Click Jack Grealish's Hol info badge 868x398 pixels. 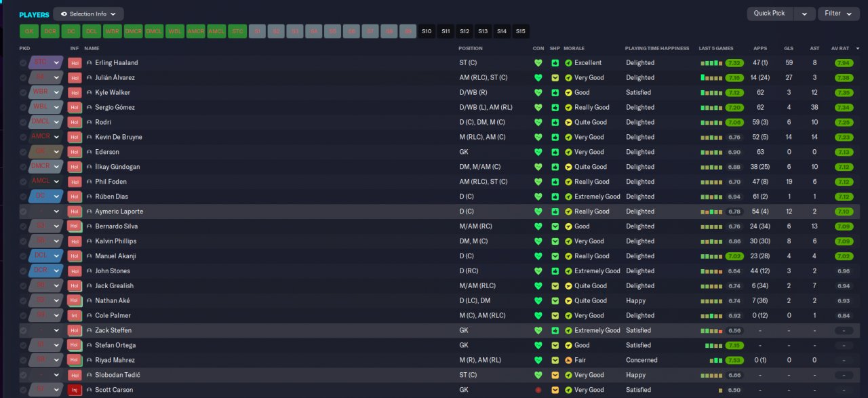(x=75, y=285)
